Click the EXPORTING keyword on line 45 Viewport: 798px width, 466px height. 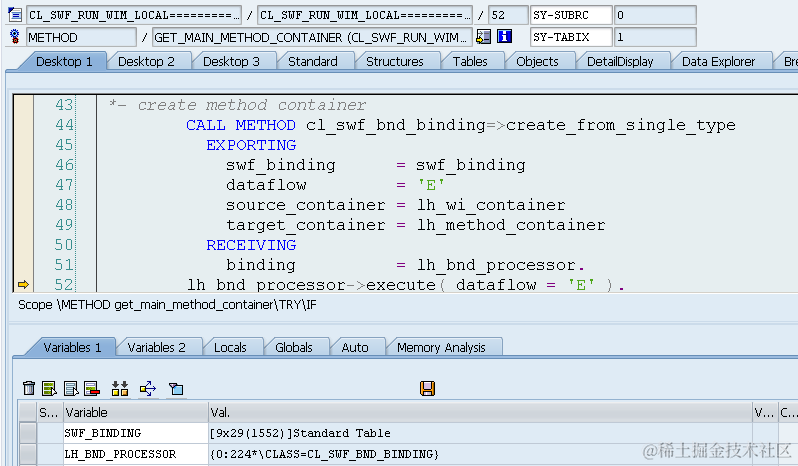[251, 145]
